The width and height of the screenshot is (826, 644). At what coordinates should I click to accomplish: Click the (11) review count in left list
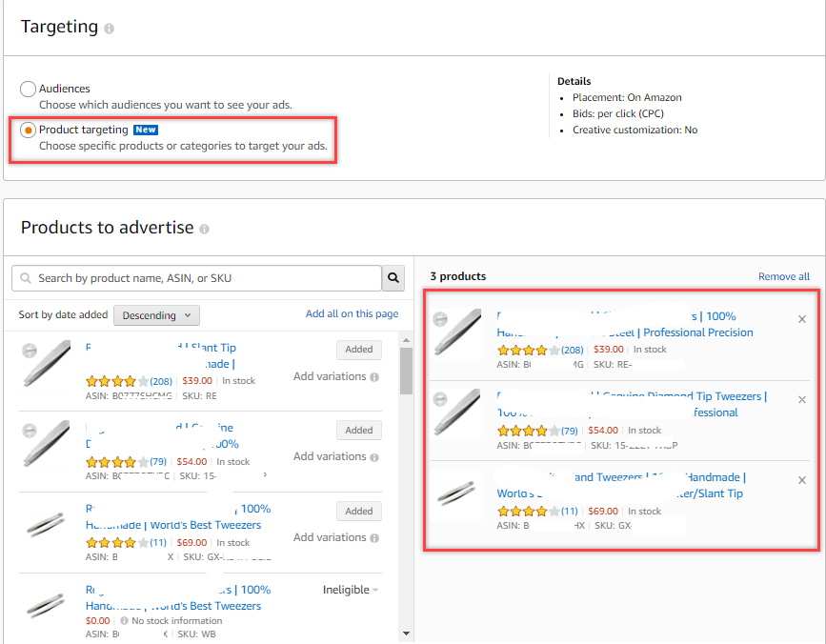[x=158, y=542]
